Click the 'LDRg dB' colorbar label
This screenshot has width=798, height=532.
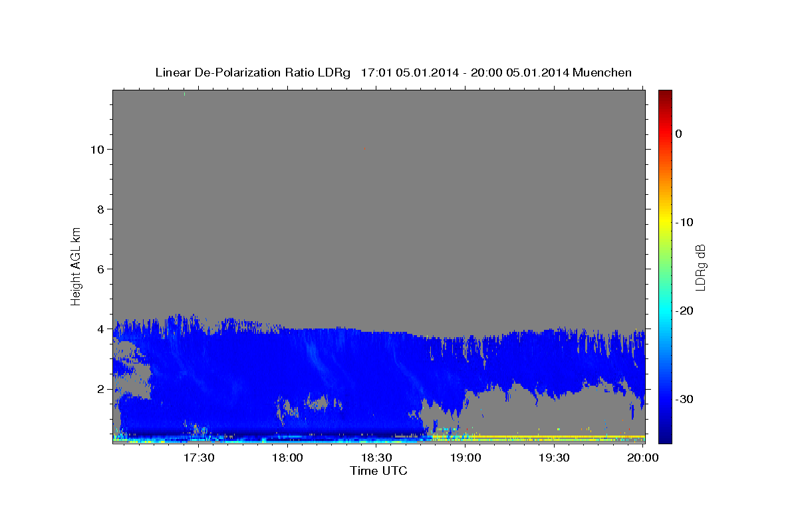point(700,267)
